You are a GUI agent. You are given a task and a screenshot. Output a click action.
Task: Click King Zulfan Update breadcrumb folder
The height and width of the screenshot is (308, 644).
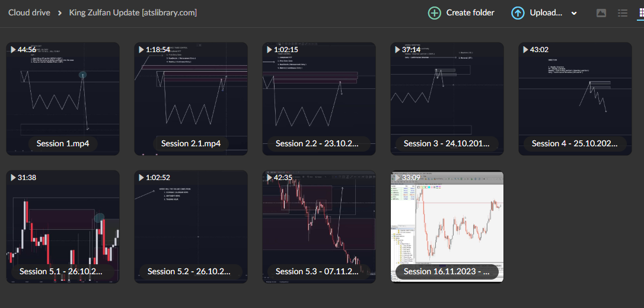click(x=133, y=12)
